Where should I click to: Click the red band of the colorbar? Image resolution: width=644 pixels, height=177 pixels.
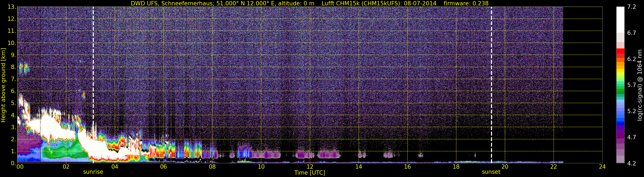(620, 53)
